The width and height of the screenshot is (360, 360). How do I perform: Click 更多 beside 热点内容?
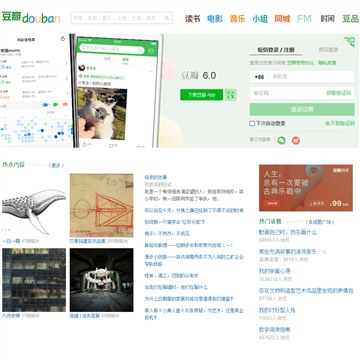coord(56,165)
